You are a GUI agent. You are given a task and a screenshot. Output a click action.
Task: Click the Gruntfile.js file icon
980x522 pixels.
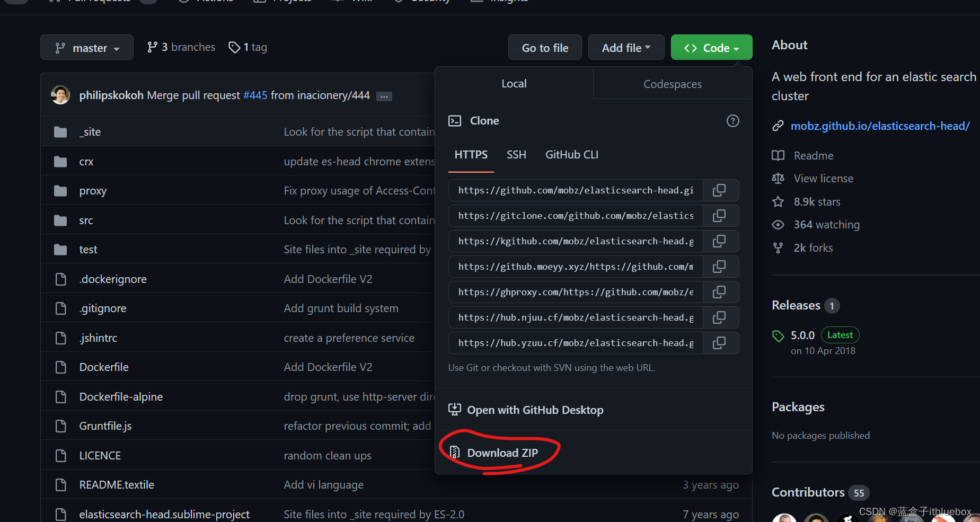[x=61, y=426]
